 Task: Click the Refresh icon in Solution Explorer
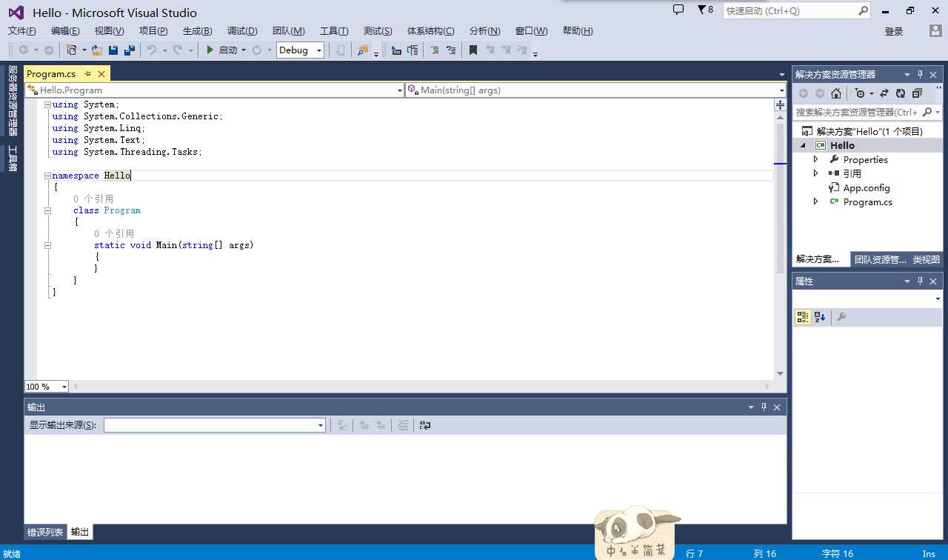901,93
